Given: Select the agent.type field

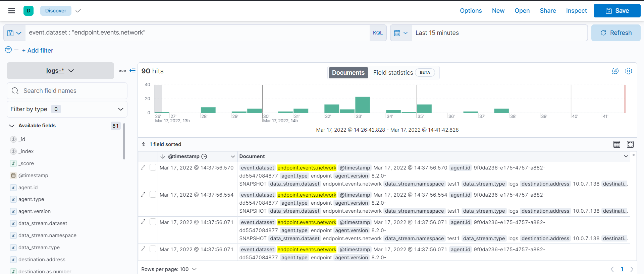Looking at the screenshot, I should tap(31, 199).
